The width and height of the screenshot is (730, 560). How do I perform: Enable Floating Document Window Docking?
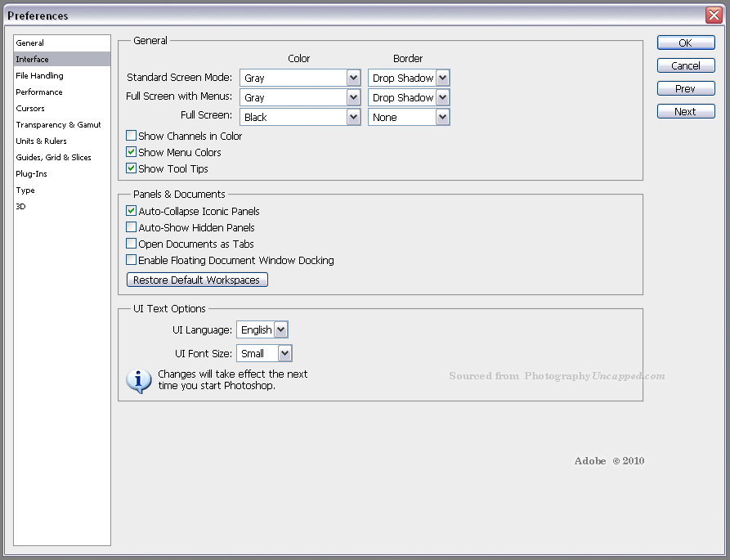[x=131, y=260]
